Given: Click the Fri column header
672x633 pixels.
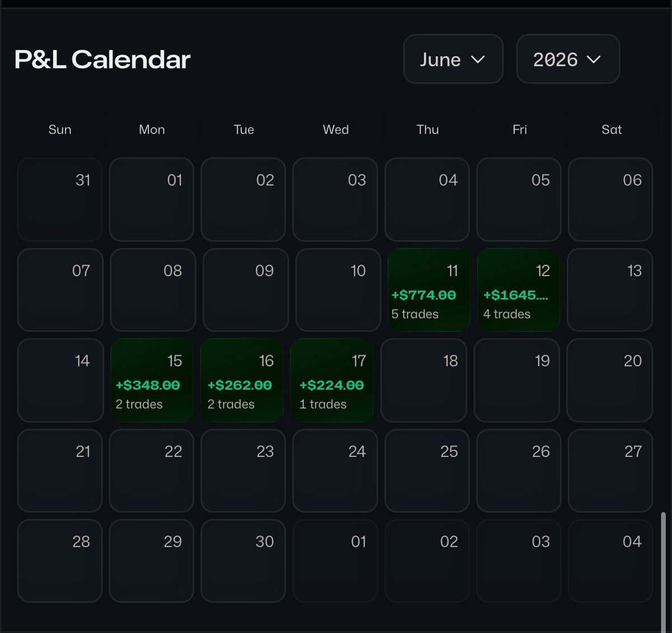Looking at the screenshot, I should pos(520,129).
